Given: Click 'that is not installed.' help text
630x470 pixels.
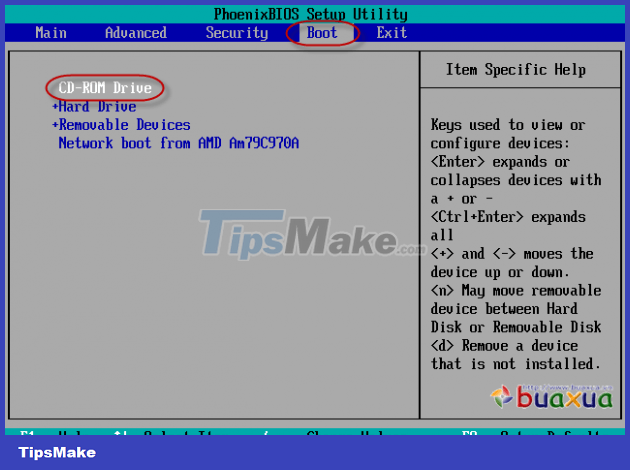Looking at the screenshot, I should click(515, 364).
